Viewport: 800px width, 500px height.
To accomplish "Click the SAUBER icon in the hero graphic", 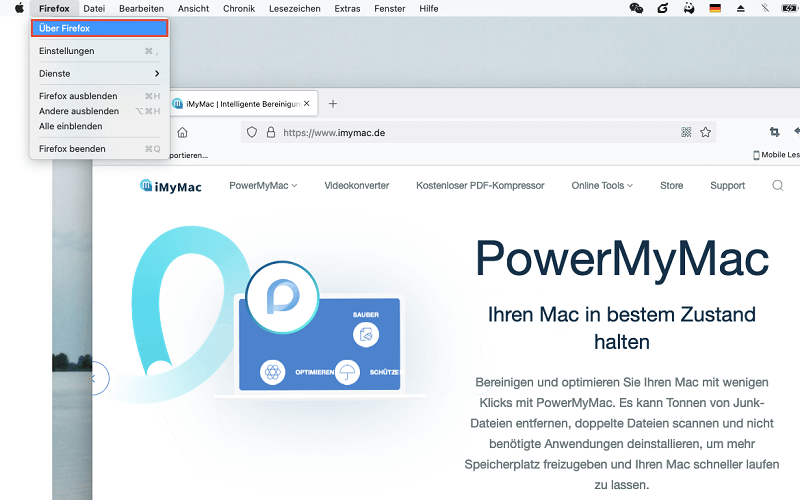I will tap(366, 335).
